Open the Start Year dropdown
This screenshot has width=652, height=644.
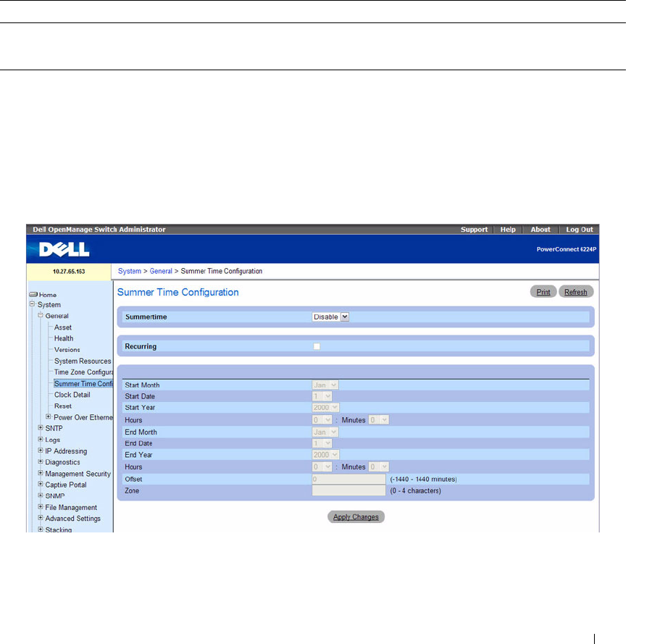325,407
